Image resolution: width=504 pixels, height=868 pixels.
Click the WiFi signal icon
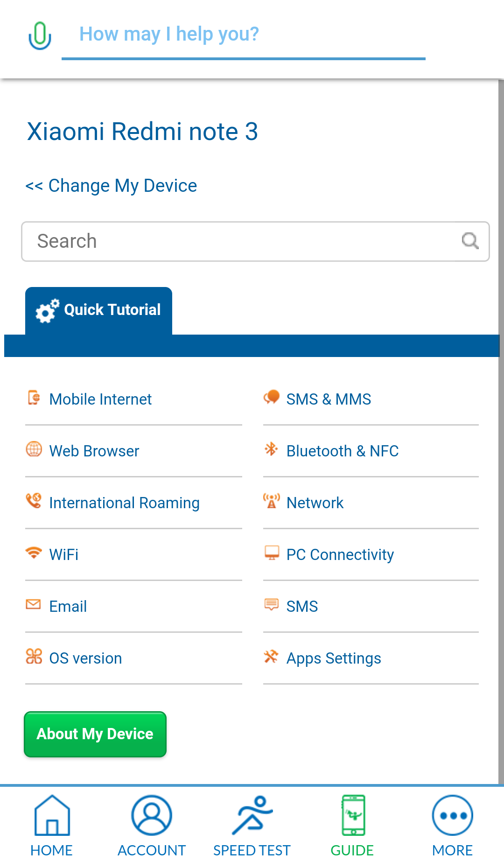[x=34, y=553]
